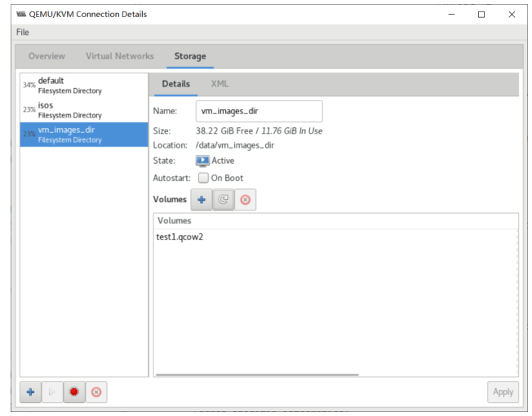Switch to the Overview tab

(x=47, y=56)
